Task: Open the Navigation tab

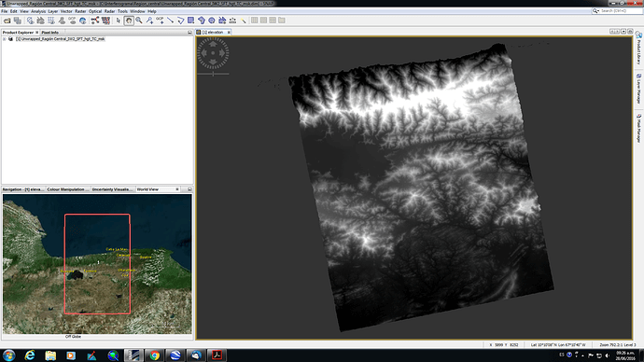Action: [22, 189]
